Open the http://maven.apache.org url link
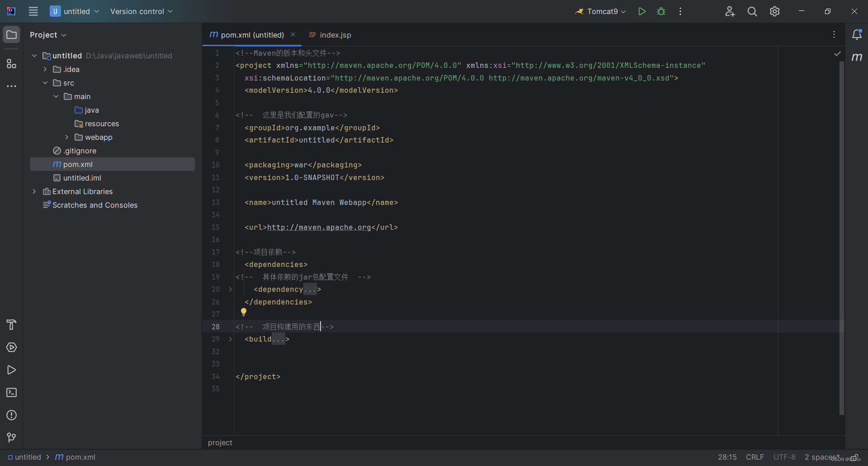The height and width of the screenshot is (466, 868). coord(319,227)
